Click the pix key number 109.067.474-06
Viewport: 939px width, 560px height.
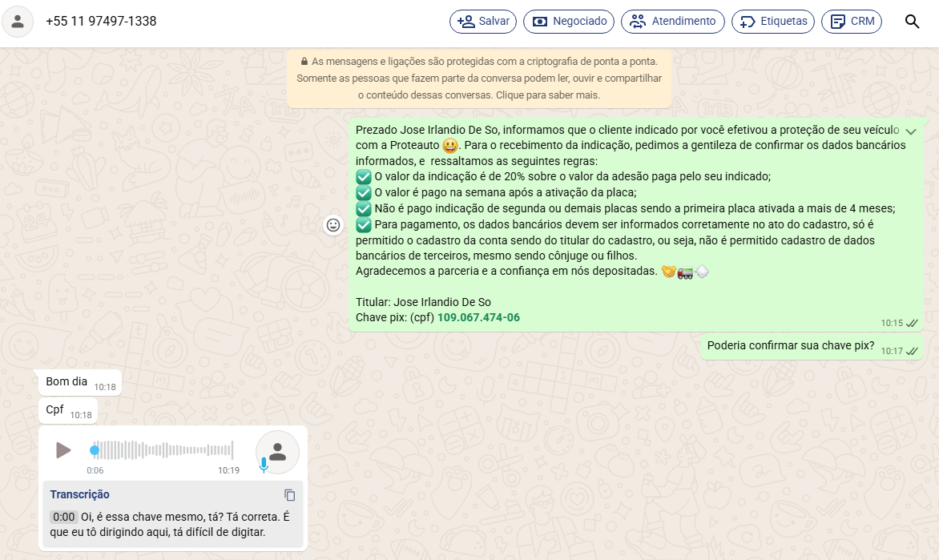478,317
